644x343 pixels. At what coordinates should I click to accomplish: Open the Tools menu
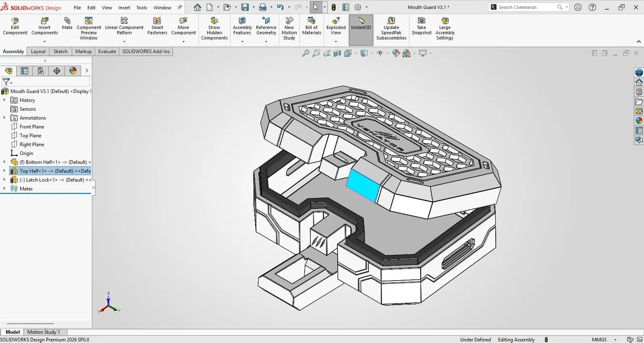click(142, 7)
